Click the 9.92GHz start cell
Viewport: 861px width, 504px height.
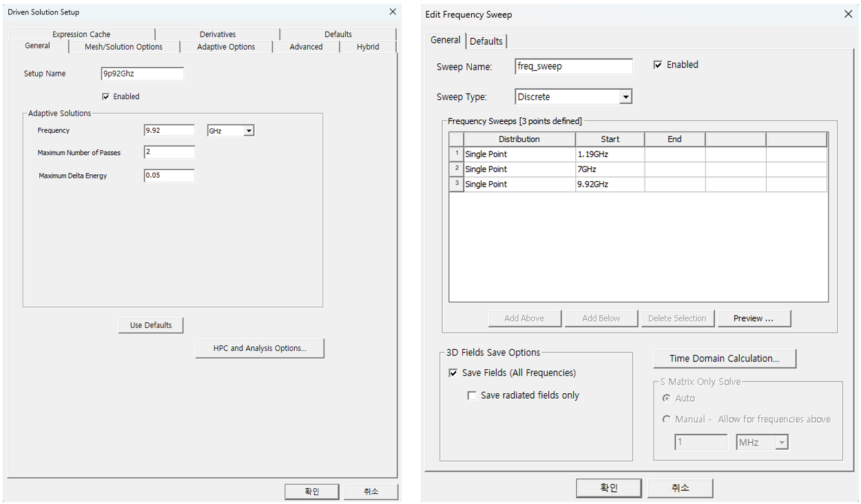(609, 185)
